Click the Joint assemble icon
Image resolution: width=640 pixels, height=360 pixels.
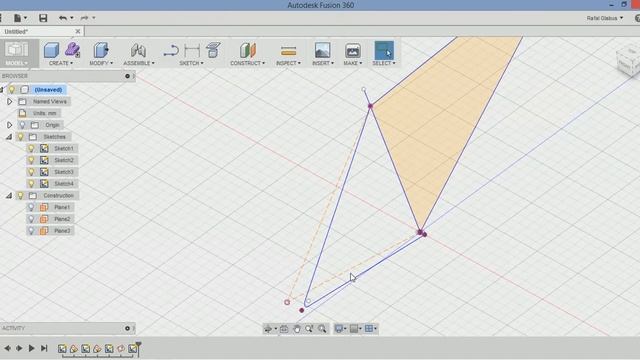138,50
